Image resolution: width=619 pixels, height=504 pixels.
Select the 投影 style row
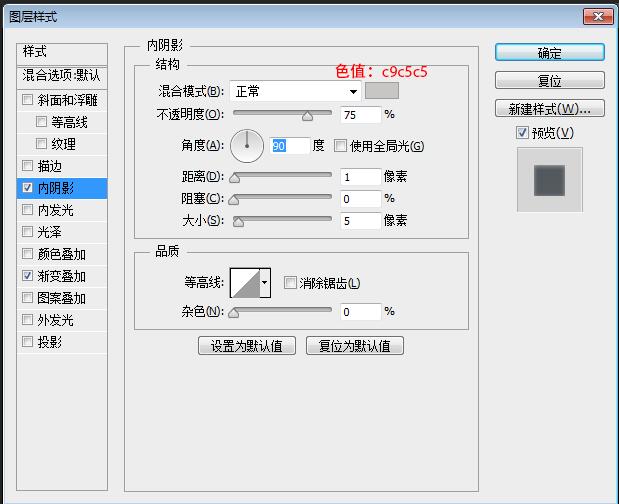tap(62, 342)
